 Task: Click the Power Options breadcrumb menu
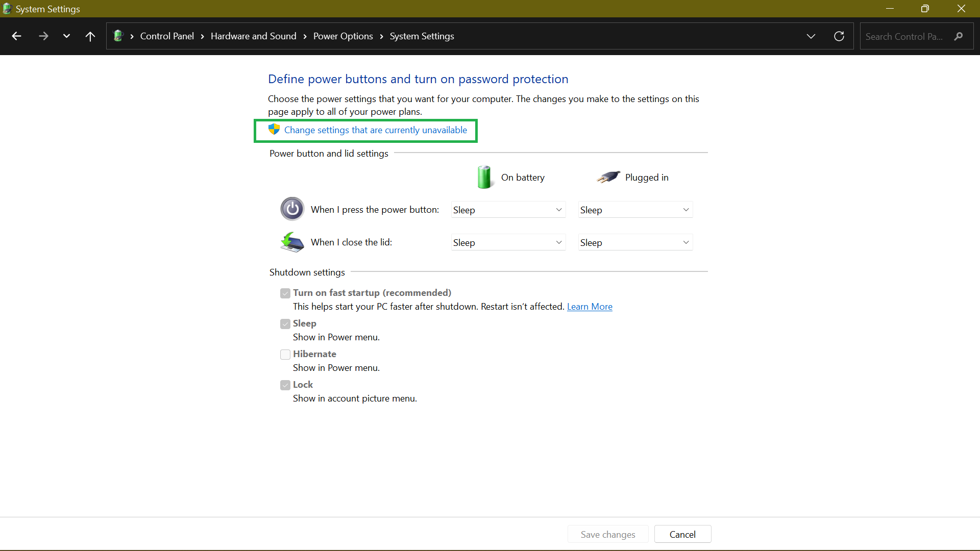pos(344,36)
